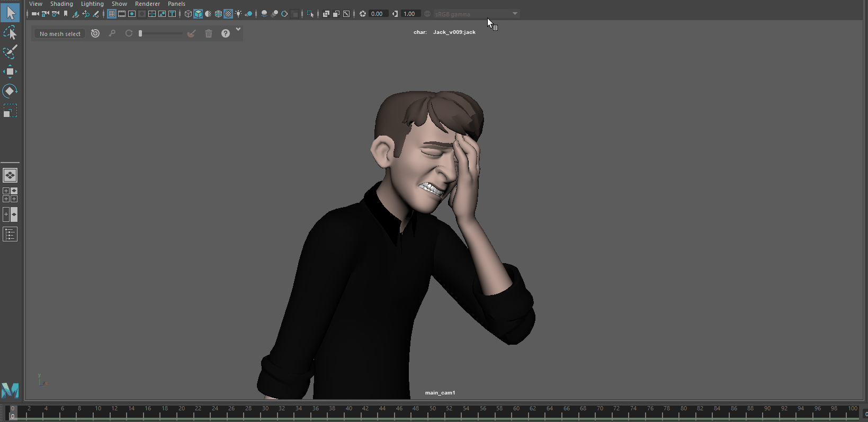The image size is (868, 422).
Task: Toggle the viewport grid display
Action: coord(112,14)
